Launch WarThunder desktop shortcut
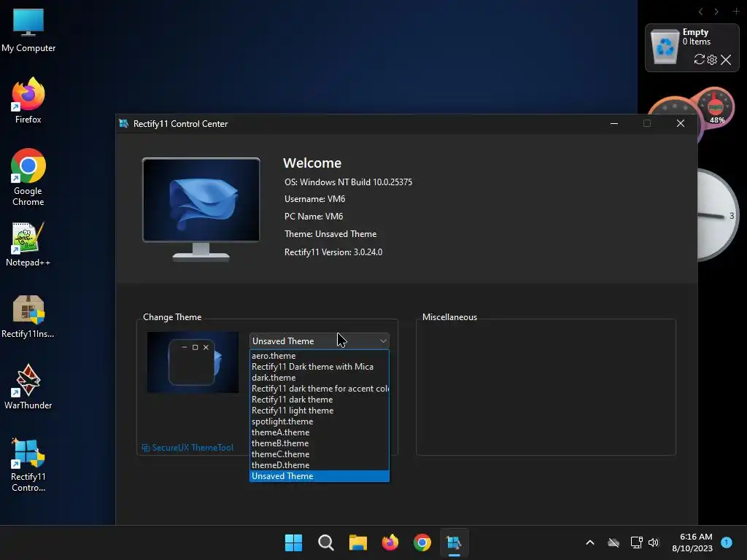Viewport: 747px width, 560px height. [x=28, y=386]
